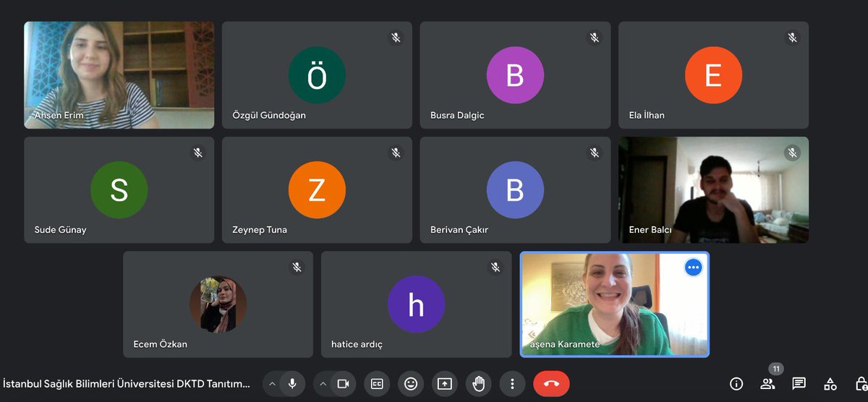Open meeting details info icon
The height and width of the screenshot is (402, 868).
736,384
